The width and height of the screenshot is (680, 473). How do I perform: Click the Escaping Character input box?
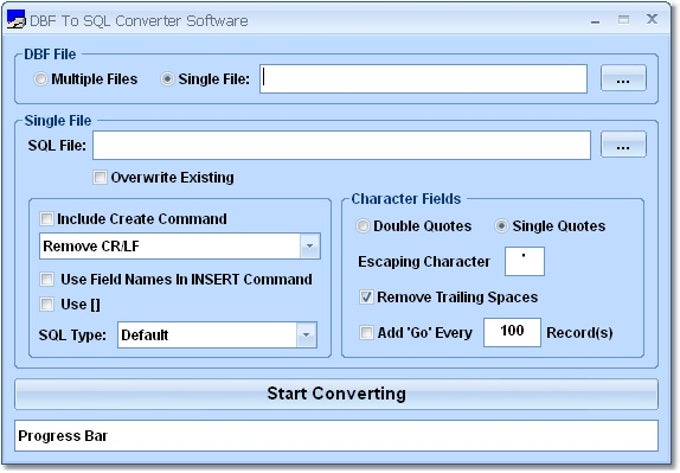click(x=524, y=262)
